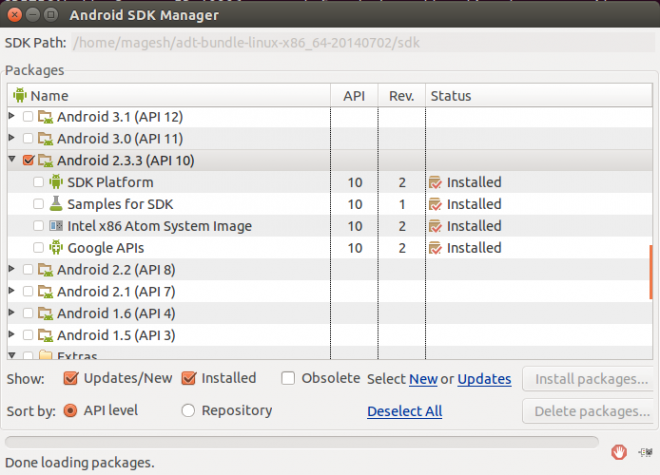Select the Repository sort radio button
Image resolution: width=660 pixels, height=475 pixels.
pyautogui.click(x=188, y=410)
